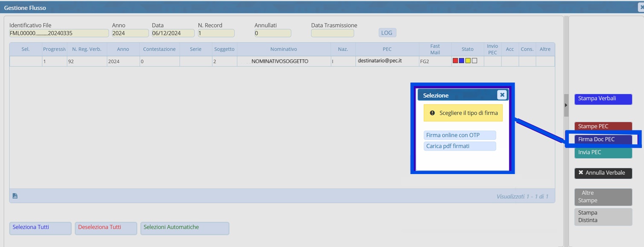Image resolution: width=644 pixels, height=247 pixels.
Task: Click Stampa Distinta button
Action: [603, 217]
